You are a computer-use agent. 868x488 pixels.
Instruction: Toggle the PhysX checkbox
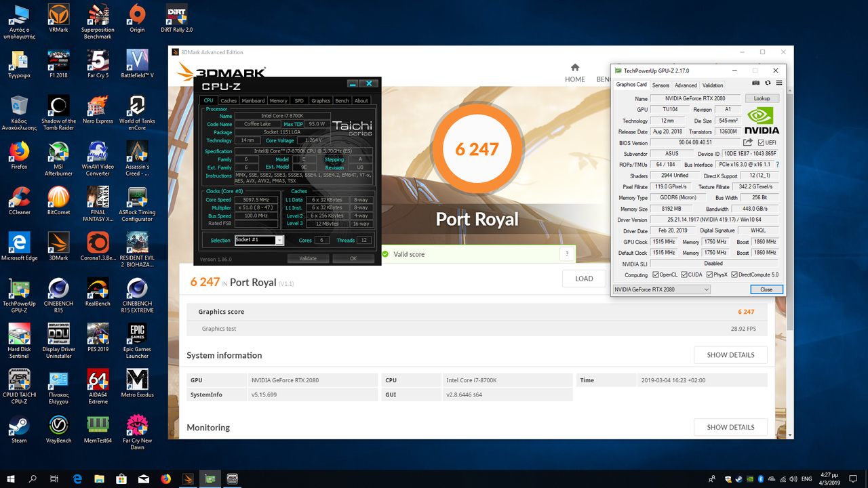709,275
